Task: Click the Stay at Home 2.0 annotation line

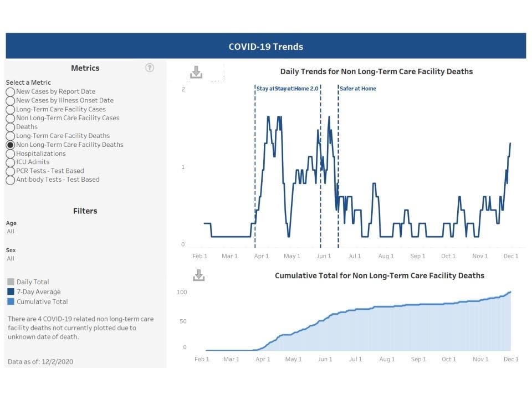Action: (x=320, y=166)
